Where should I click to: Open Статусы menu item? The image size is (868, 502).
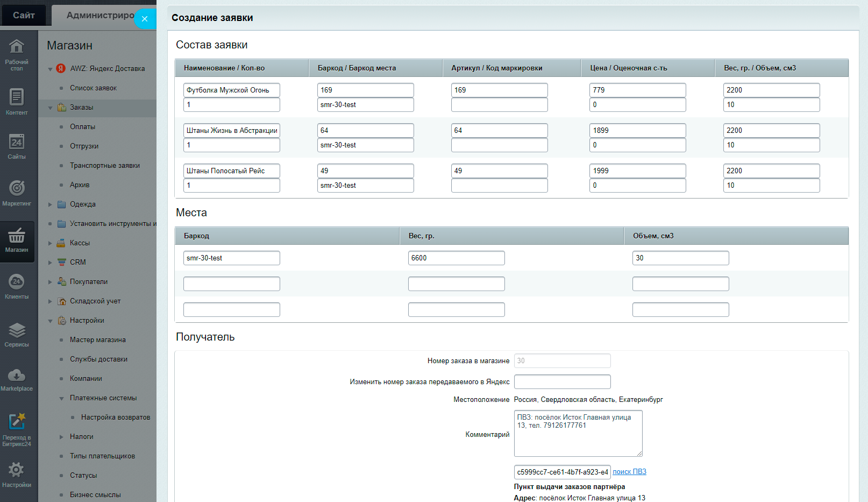click(x=83, y=475)
